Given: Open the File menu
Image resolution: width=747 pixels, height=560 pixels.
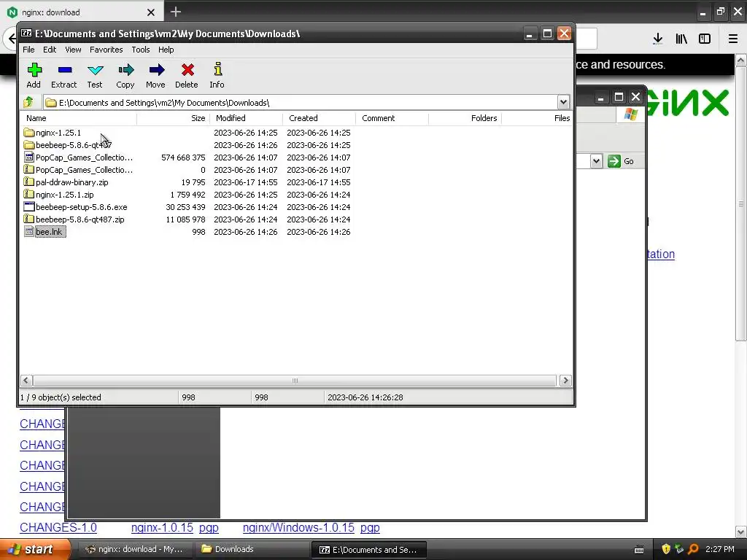Looking at the screenshot, I should coord(28,50).
